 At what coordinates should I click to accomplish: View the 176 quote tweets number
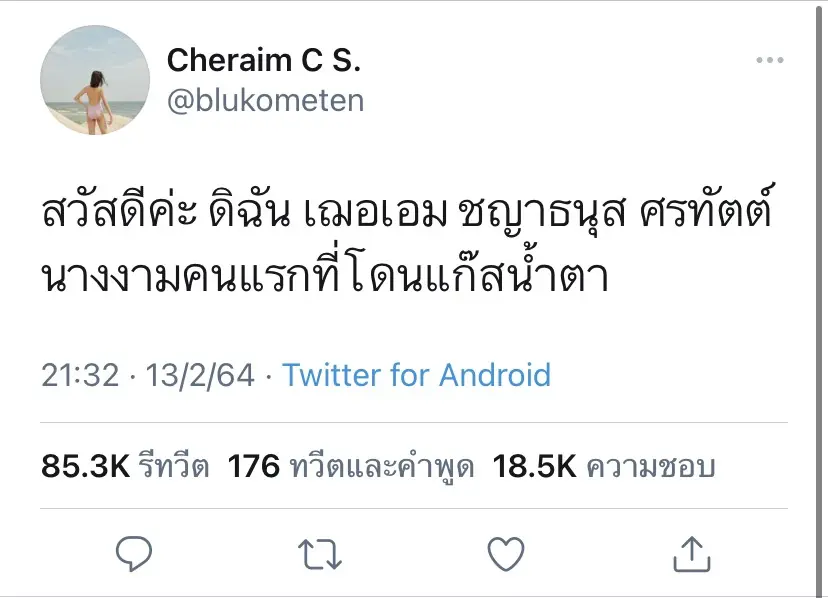point(253,466)
